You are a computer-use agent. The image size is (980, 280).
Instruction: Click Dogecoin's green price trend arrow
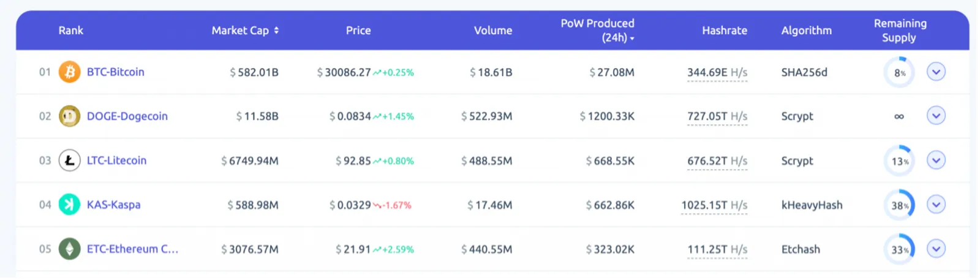[377, 116]
